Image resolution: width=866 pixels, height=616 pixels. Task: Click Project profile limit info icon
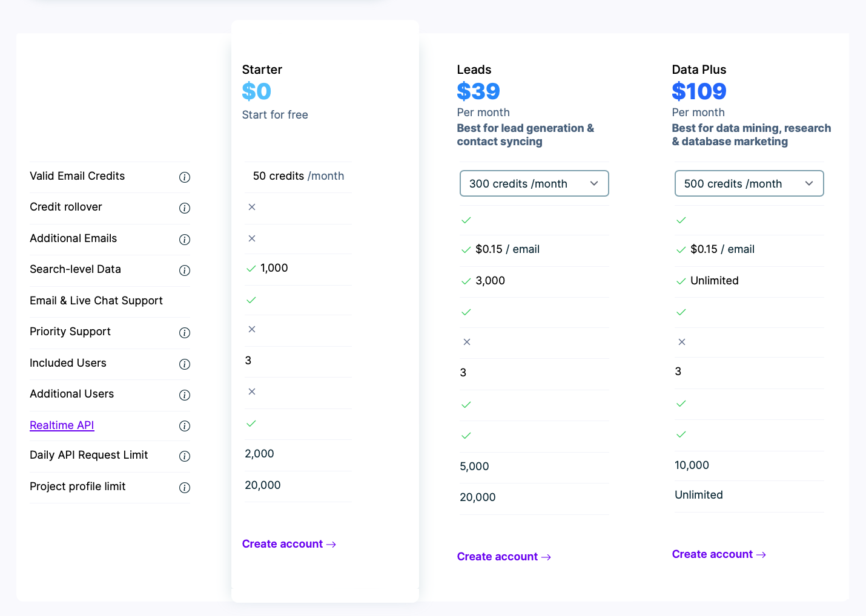tap(185, 488)
